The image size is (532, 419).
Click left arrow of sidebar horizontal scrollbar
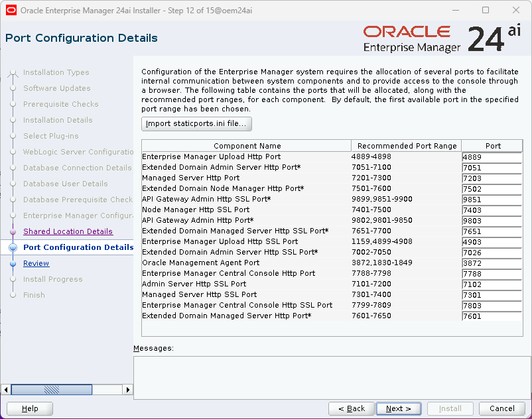click(x=7, y=389)
